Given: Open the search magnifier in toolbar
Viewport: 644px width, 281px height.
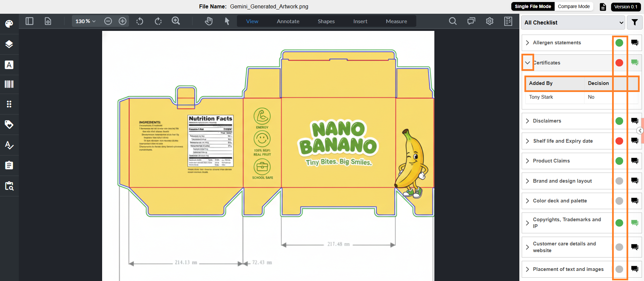Looking at the screenshot, I should (453, 21).
